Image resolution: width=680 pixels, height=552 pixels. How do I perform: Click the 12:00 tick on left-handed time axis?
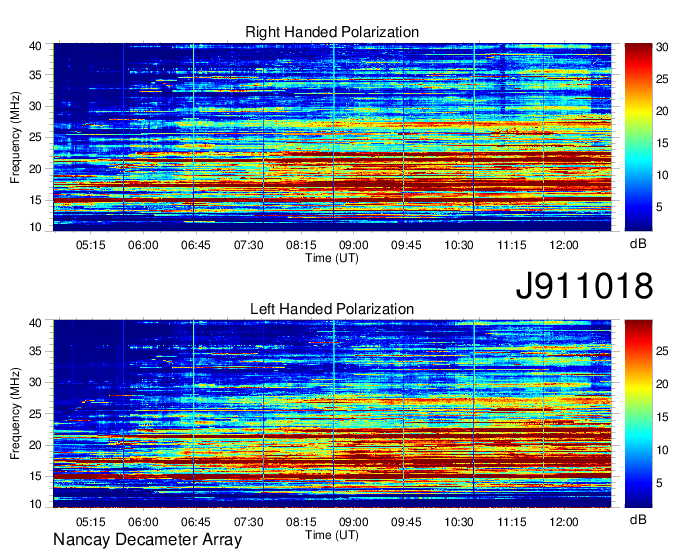click(x=564, y=522)
